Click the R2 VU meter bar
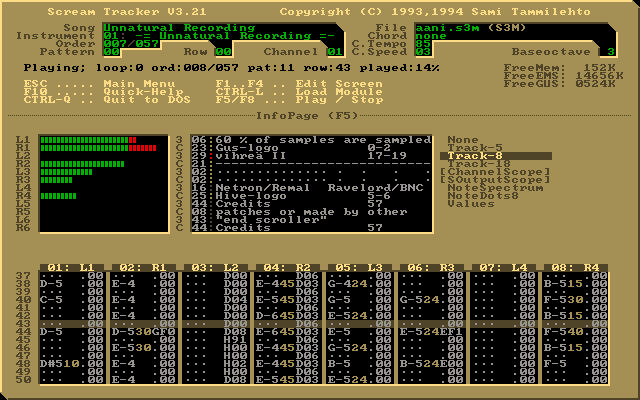The image size is (640, 400). pyautogui.click(x=82, y=164)
